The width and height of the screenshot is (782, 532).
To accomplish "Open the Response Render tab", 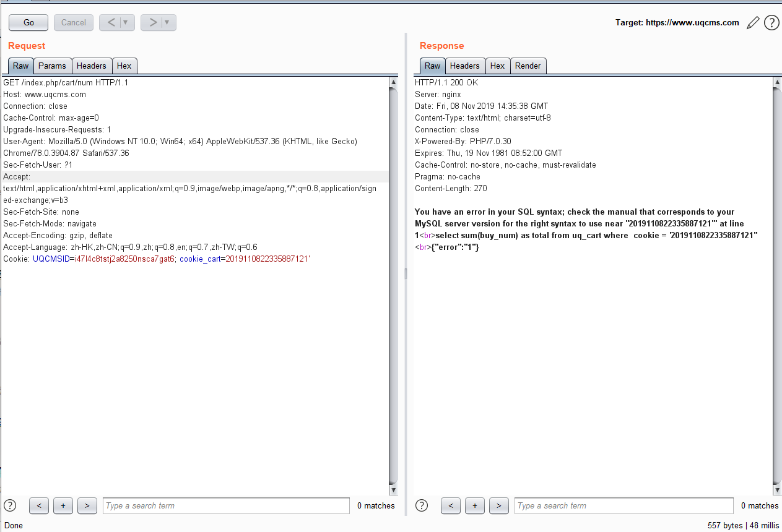I will [528, 66].
